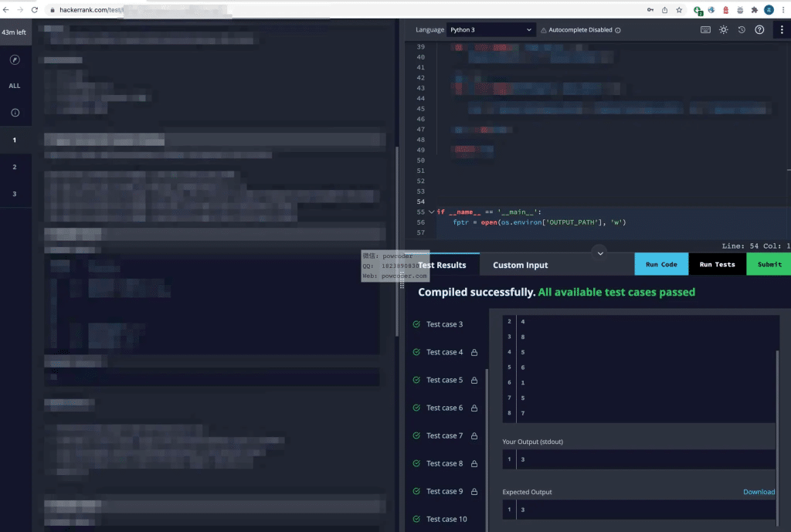Click the compass icon in the left sidebar

(15, 59)
